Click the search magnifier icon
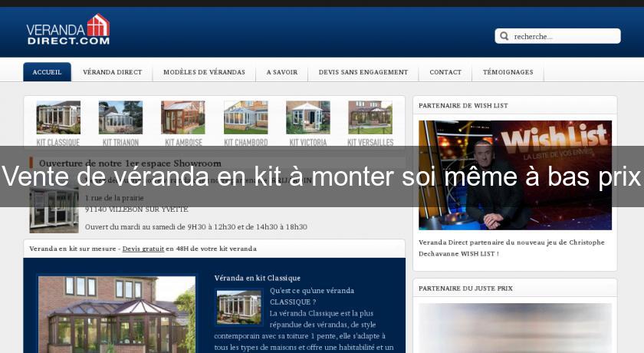 (504, 36)
